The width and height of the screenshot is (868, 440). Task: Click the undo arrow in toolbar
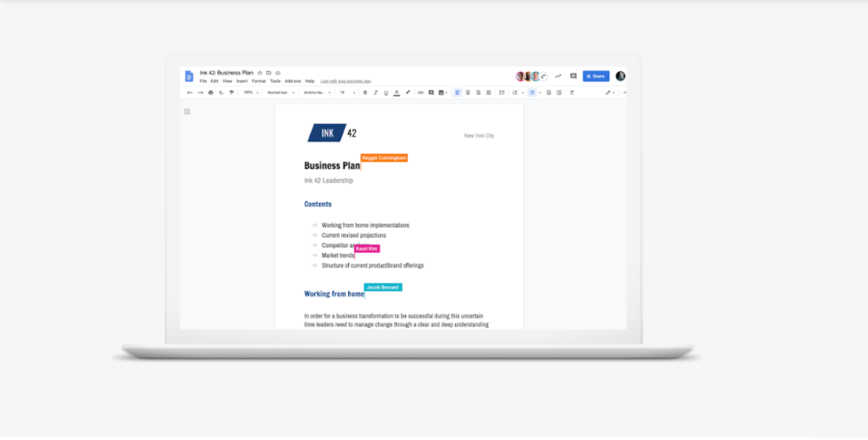coord(190,92)
